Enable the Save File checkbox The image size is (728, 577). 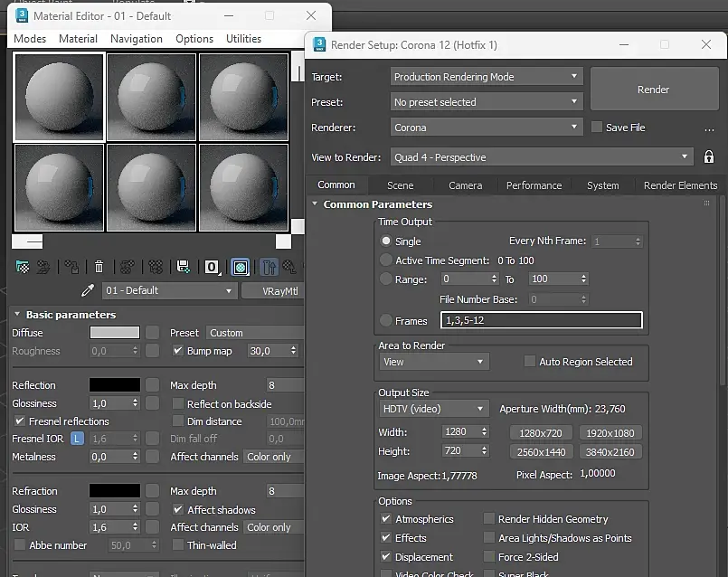pos(597,128)
